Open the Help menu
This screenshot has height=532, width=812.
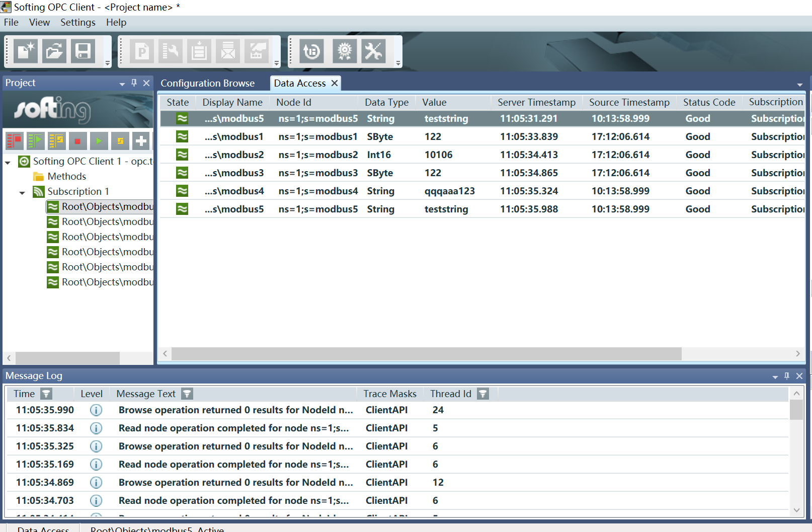[x=116, y=22]
